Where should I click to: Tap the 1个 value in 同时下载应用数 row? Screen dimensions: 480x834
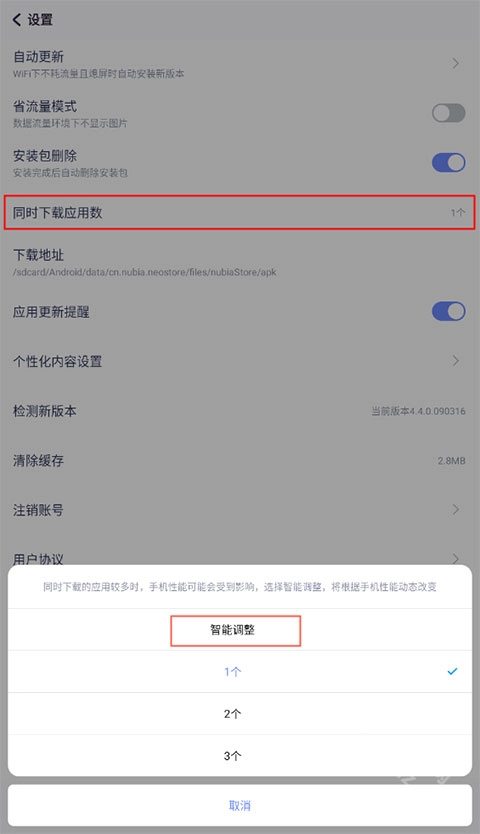458,213
